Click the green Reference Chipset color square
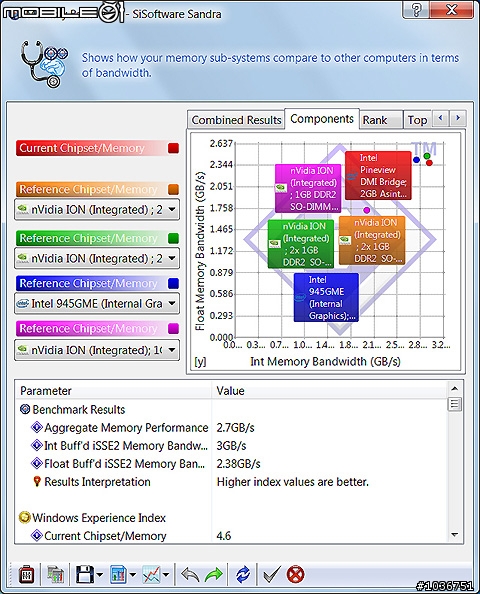The height and width of the screenshot is (594, 480). click(x=173, y=238)
